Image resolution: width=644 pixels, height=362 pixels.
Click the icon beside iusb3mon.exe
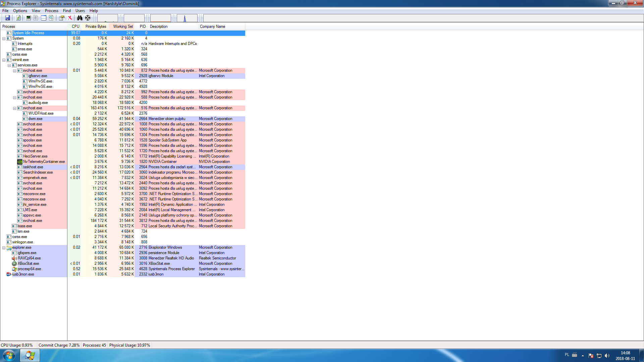9,274
